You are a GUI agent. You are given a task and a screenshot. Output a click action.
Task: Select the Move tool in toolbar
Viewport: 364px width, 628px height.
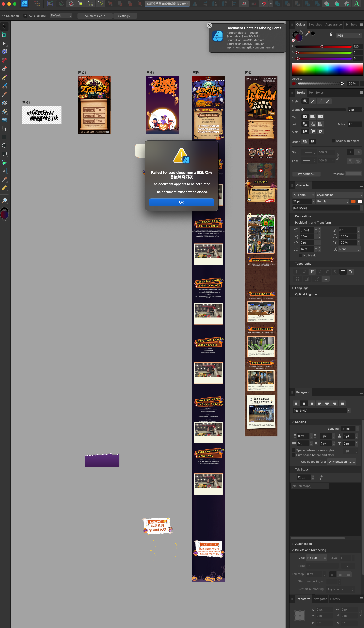[x=4, y=26]
